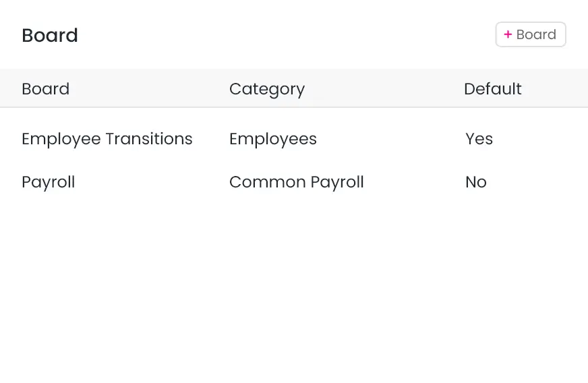Click the "Board" label inside the add button
The image size is (588, 383).
pyautogui.click(x=536, y=34)
